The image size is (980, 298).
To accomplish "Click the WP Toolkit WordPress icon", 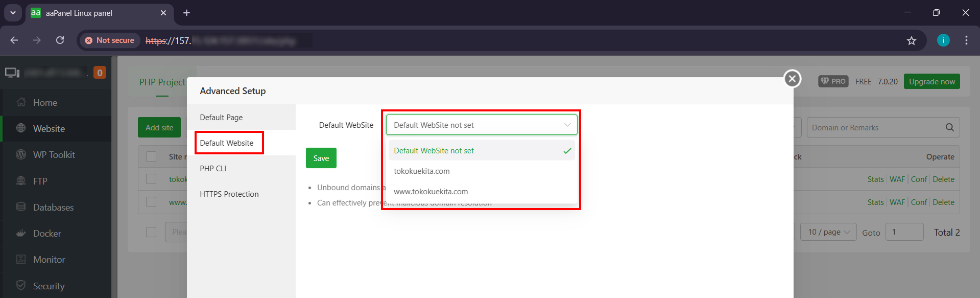I will click(21, 154).
